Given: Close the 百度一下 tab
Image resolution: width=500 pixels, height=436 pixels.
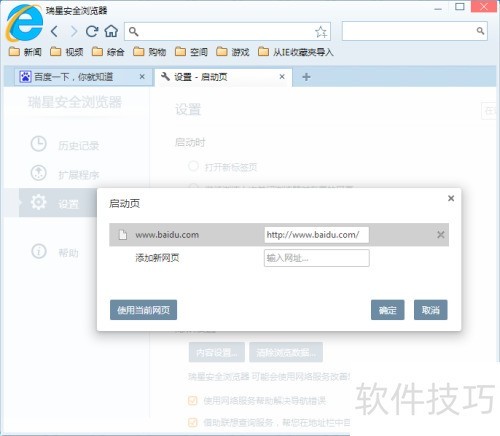Looking at the screenshot, I should coord(142,77).
